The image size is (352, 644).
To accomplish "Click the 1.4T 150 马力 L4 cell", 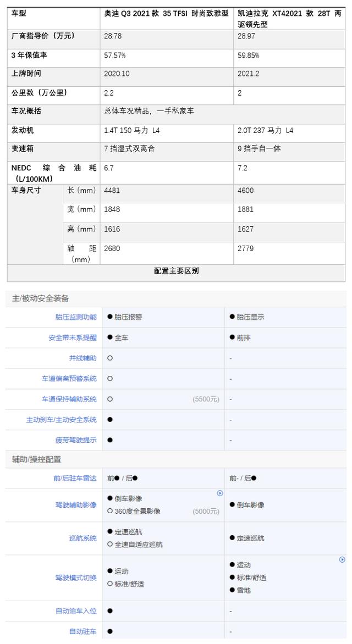I will (x=167, y=133).
